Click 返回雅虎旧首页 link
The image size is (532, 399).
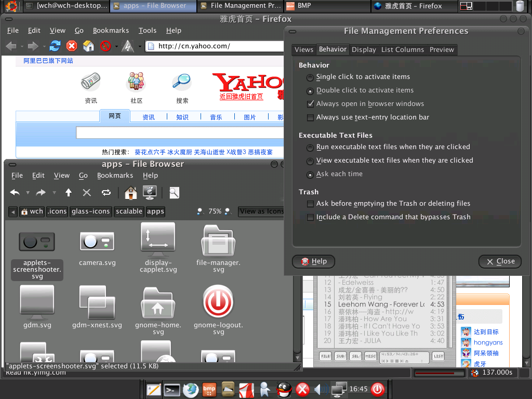pos(241,96)
